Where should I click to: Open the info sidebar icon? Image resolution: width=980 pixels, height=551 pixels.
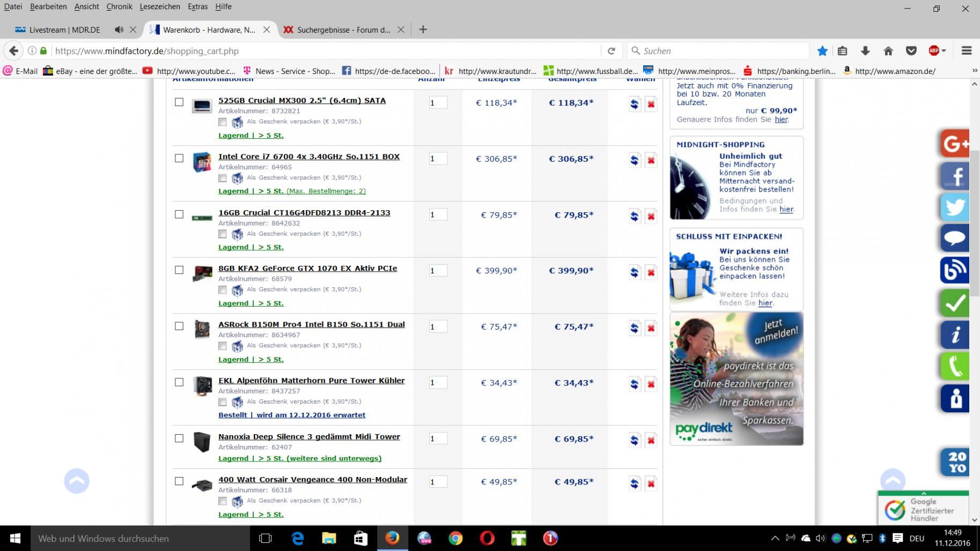[955, 334]
